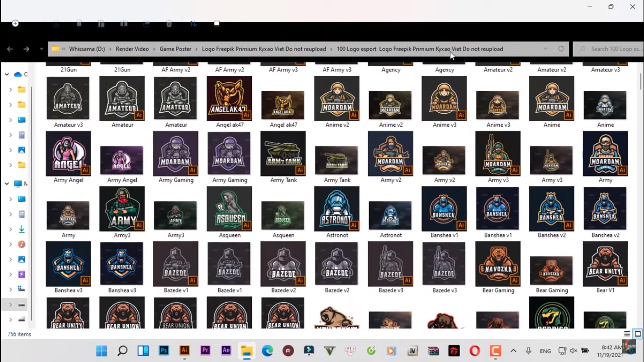Screen dimensions: 644x362
Task: Select This PC icon in sidebar
Action: click(18, 184)
